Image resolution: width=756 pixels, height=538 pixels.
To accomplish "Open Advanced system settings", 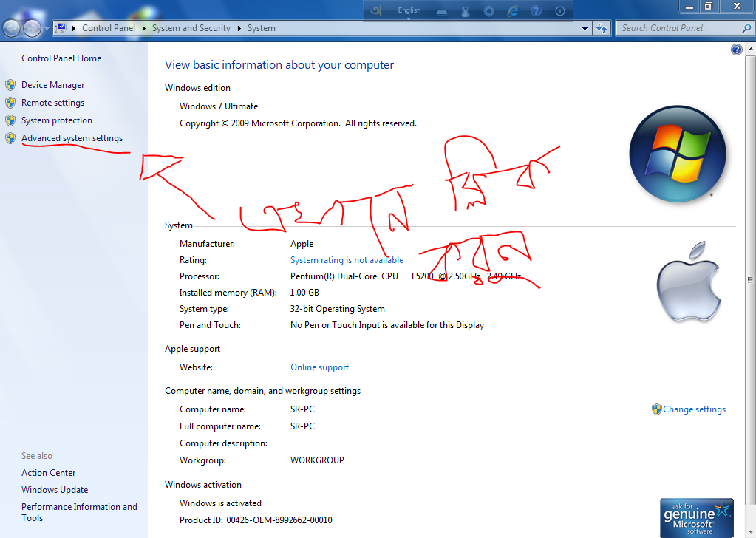I will point(72,138).
